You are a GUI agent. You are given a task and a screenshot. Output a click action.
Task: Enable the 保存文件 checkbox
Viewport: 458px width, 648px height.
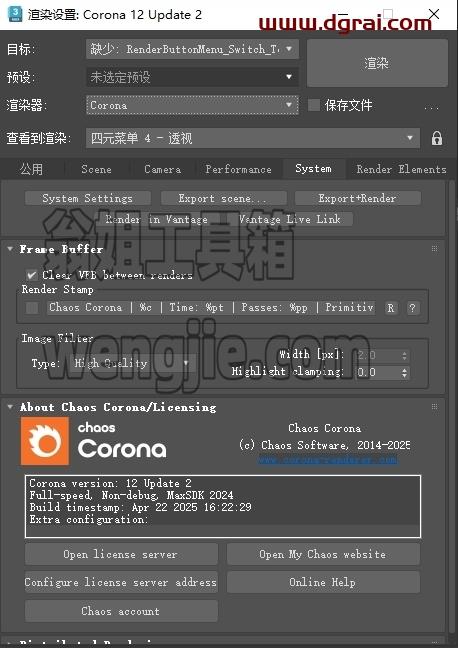point(314,105)
